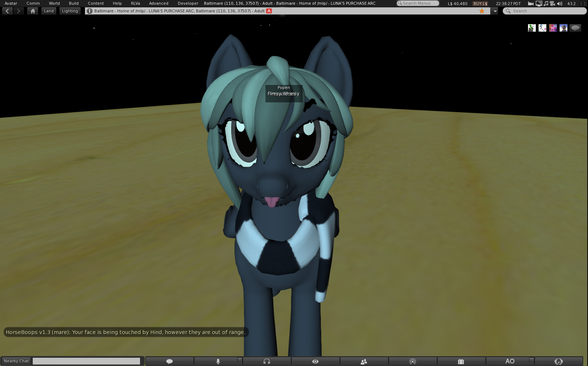Focus the Search Menus field

[418, 3]
